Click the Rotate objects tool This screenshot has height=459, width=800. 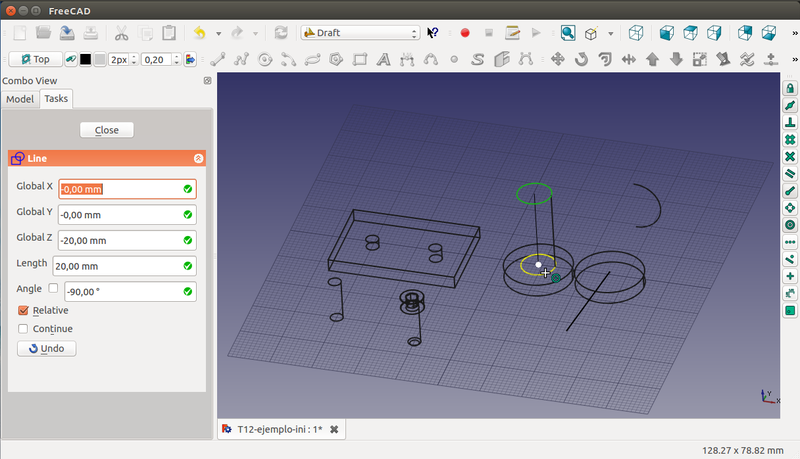click(582, 59)
